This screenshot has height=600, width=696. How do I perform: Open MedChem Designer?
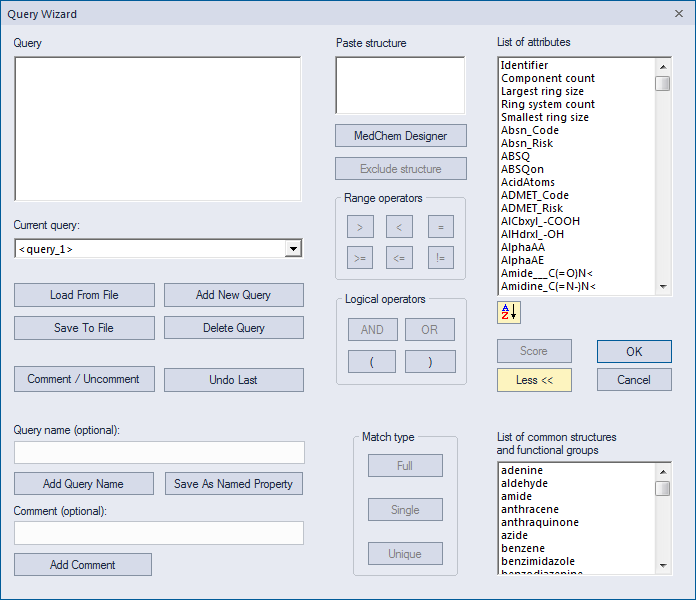coord(400,136)
